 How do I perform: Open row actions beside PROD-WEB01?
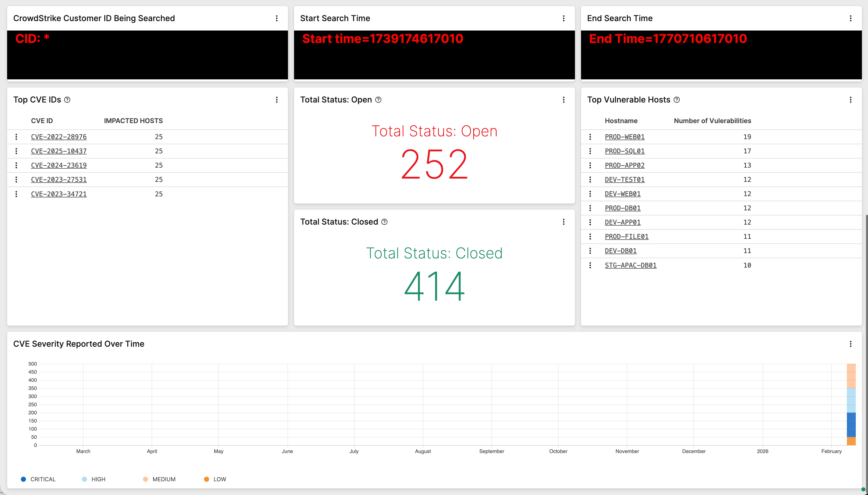tap(590, 137)
